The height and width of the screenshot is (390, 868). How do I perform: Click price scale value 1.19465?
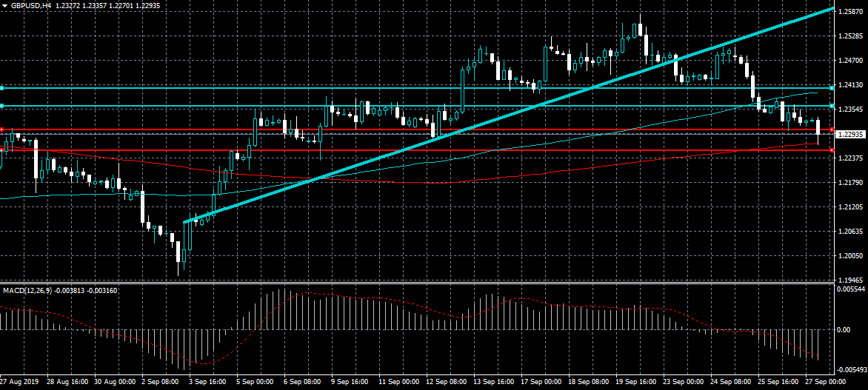click(x=852, y=280)
